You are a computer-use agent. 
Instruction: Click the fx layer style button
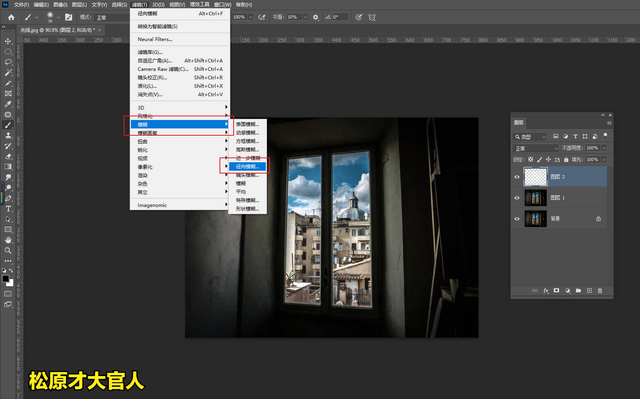(x=546, y=290)
